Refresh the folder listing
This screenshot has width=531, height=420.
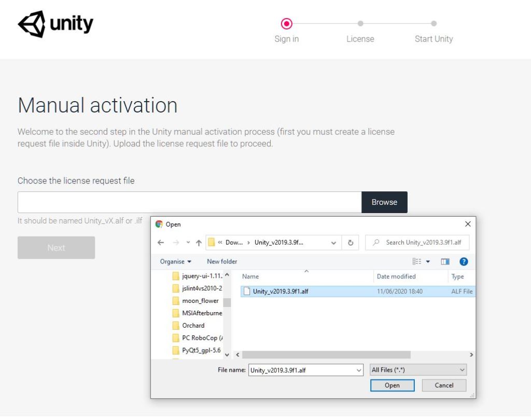point(351,243)
